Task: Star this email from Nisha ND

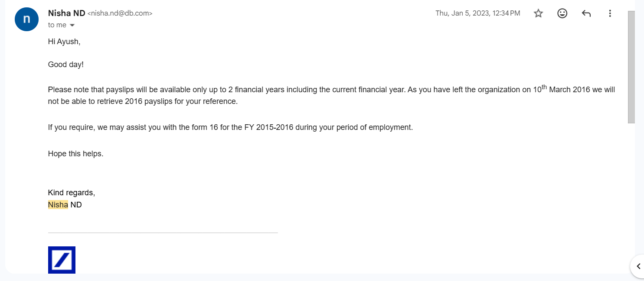Action: (x=538, y=13)
